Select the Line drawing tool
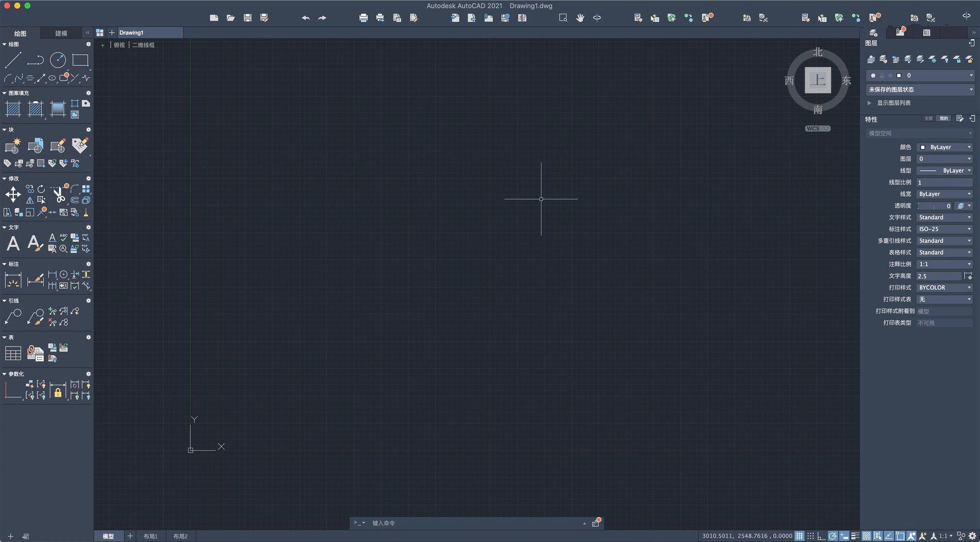This screenshot has width=980, height=542. [14, 60]
